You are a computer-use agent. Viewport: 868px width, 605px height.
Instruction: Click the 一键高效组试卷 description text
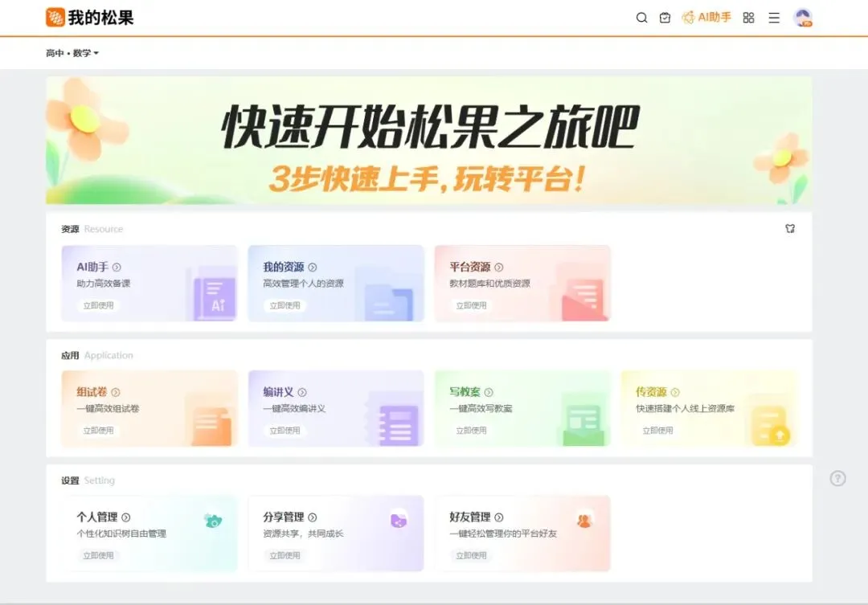click(108, 408)
